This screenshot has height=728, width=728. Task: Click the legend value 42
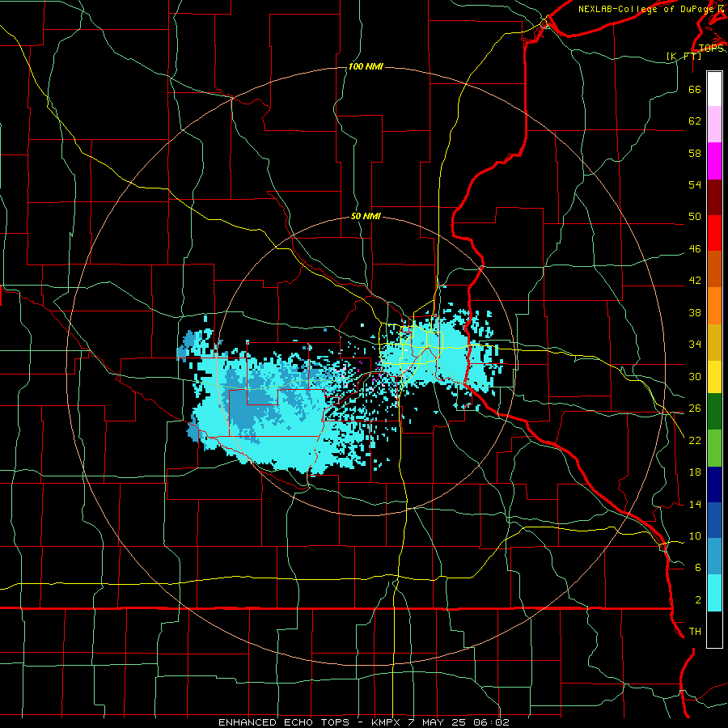(x=695, y=280)
